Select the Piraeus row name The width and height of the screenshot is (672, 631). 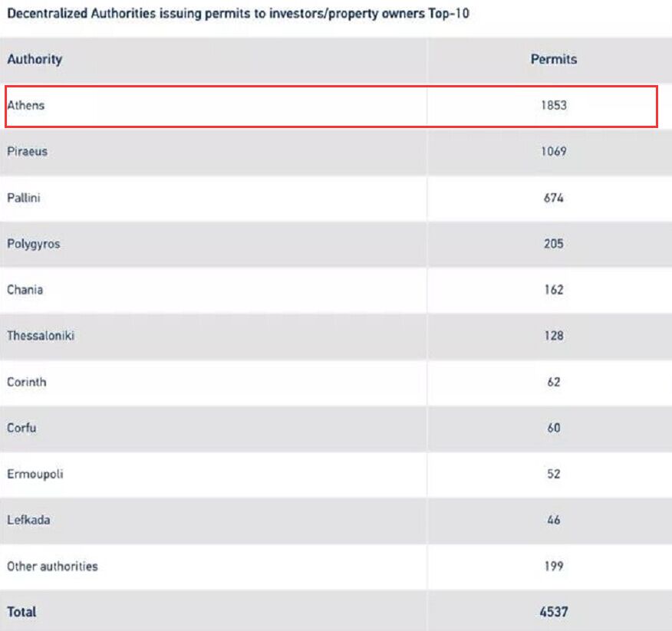pos(28,152)
